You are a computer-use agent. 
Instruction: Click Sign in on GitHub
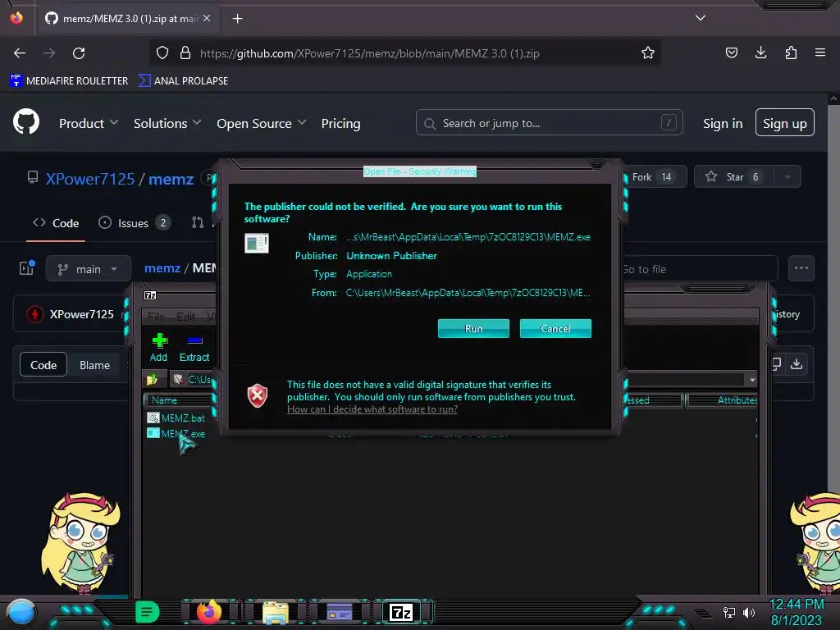pyautogui.click(x=723, y=124)
